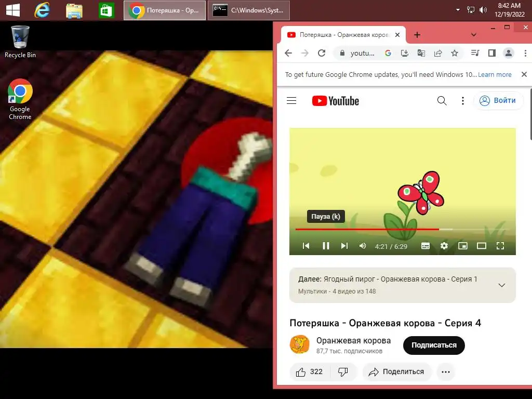Open the Chrome media control icon
Image resolution: width=532 pixels, height=399 pixels.
point(475,53)
